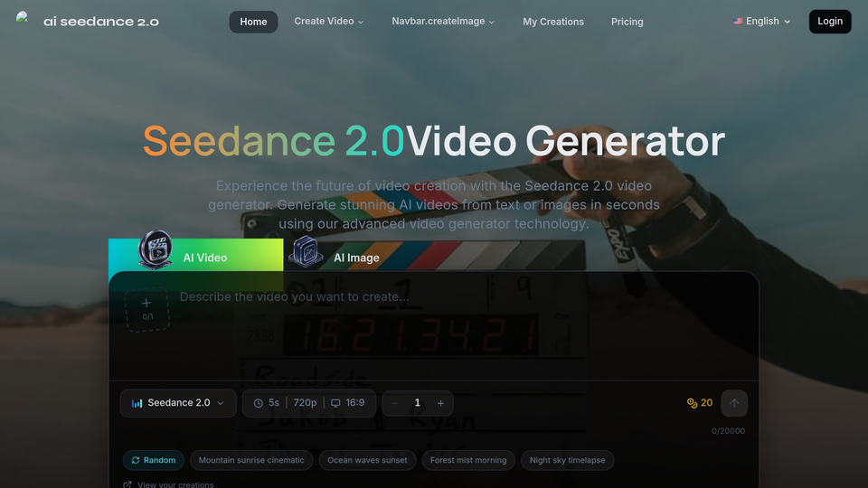Image resolution: width=868 pixels, height=488 pixels.
Task: Select the Forest mist morning suggestion
Action: 468,460
